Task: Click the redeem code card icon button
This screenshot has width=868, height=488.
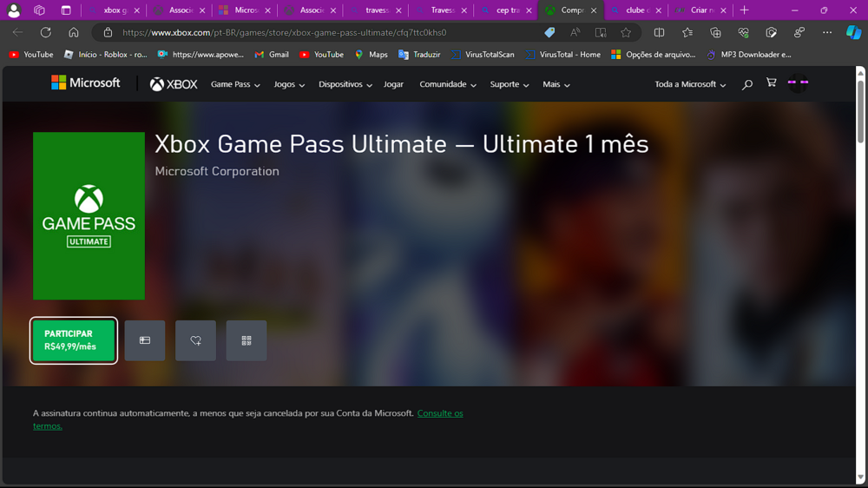Action: click(144, 340)
